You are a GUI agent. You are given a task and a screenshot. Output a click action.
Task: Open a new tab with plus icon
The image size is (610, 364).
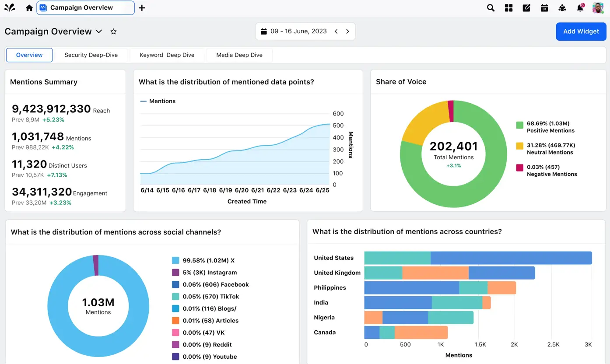click(142, 8)
